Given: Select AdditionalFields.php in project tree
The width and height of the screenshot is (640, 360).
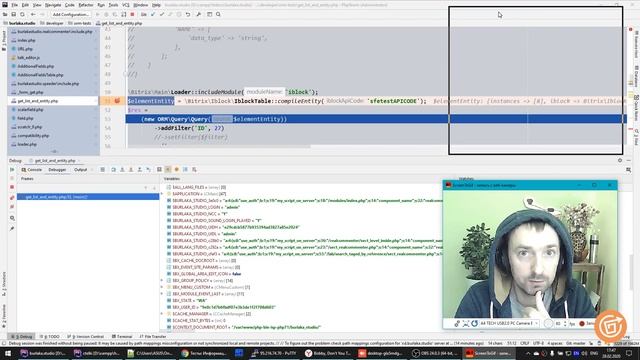Looking at the screenshot, I should pos(36,66).
